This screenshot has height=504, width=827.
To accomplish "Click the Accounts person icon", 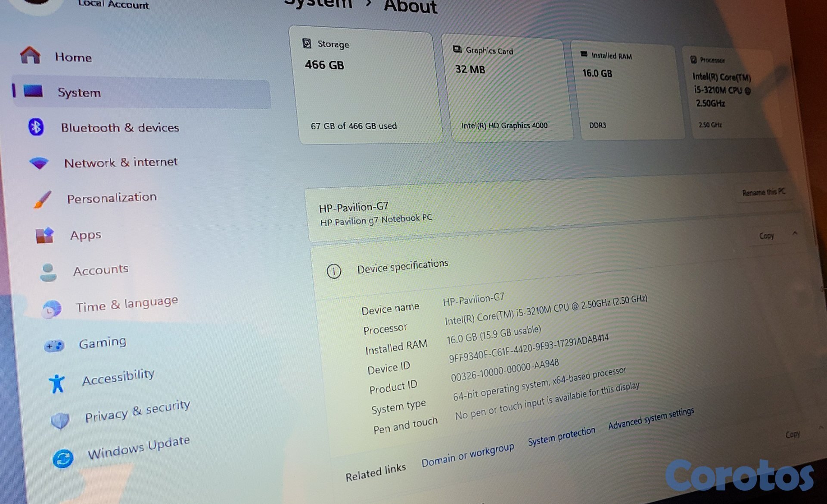I will coord(48,272).
